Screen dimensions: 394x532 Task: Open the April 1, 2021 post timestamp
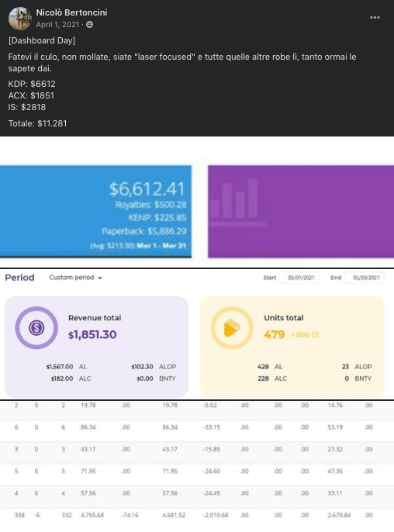[57, 25]
